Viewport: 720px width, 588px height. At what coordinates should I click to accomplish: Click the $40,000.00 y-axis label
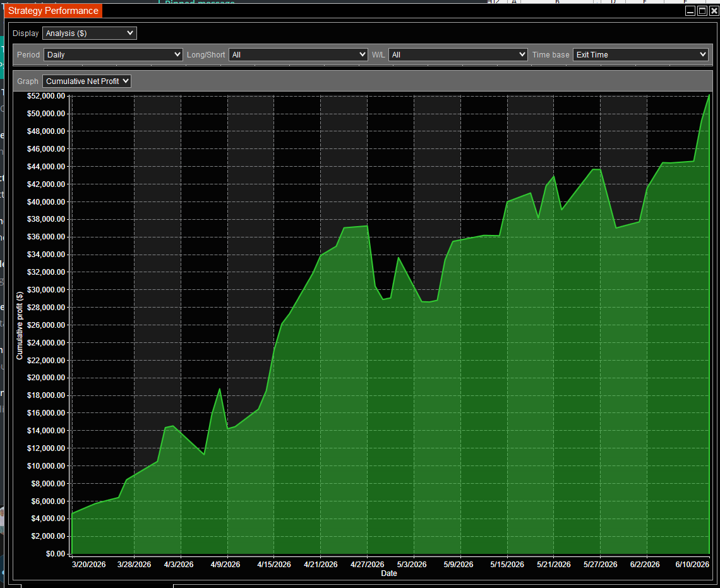pyautogui.click(x=46, y=202)
